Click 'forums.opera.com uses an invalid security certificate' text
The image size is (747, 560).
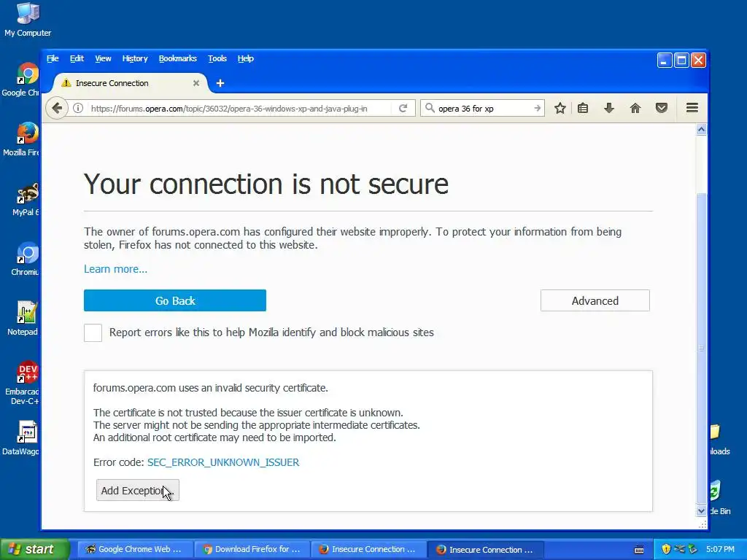coord(211,388)
